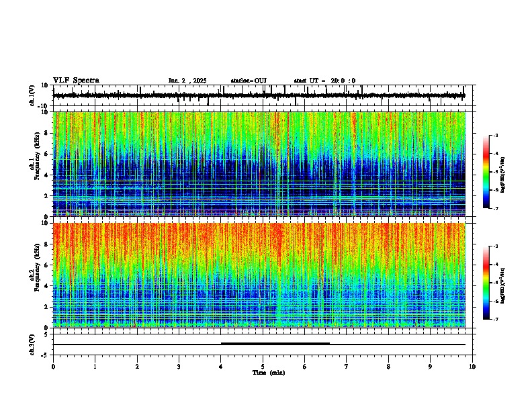This screenshot has height=411, width=532.
Task: Click the "6" kHz tick of ch.2 spectrogram
Action: point(47,265)
